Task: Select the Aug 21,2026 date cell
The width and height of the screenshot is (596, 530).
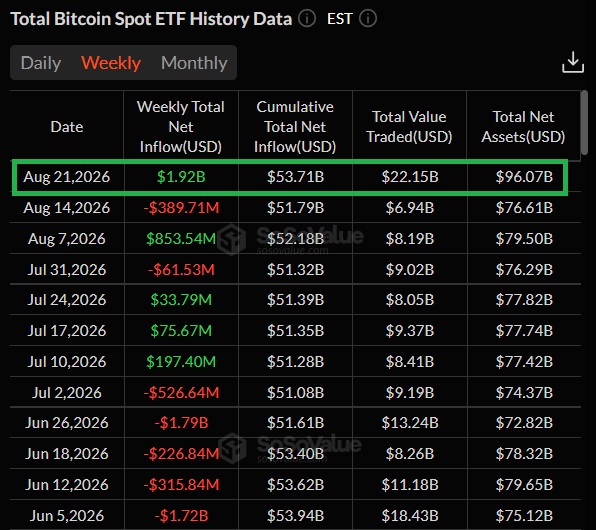Action: (x=67, y=177)
